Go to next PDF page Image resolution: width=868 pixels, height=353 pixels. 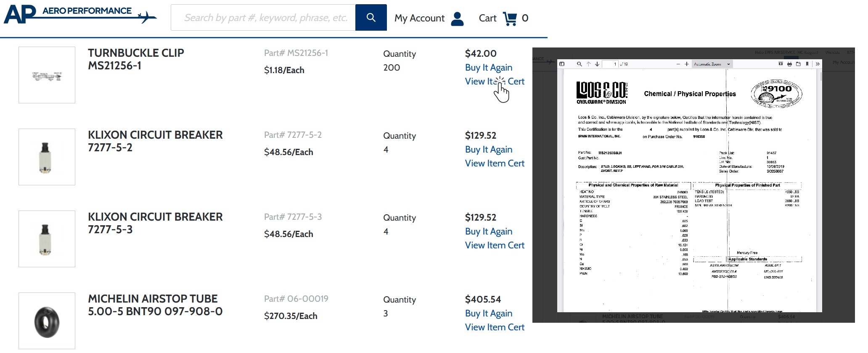coord(597,64)
